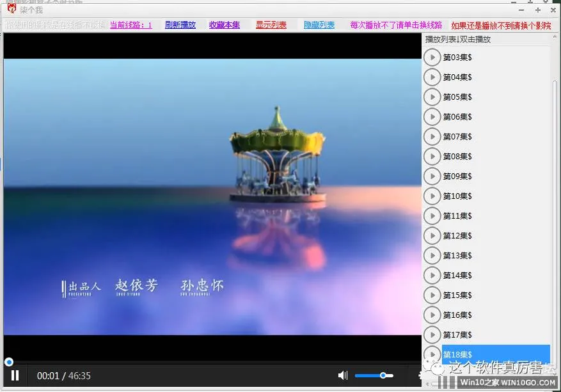561x392 pixels.
Task: Select episode text 第09集$
Action: [x=457, y=176]
